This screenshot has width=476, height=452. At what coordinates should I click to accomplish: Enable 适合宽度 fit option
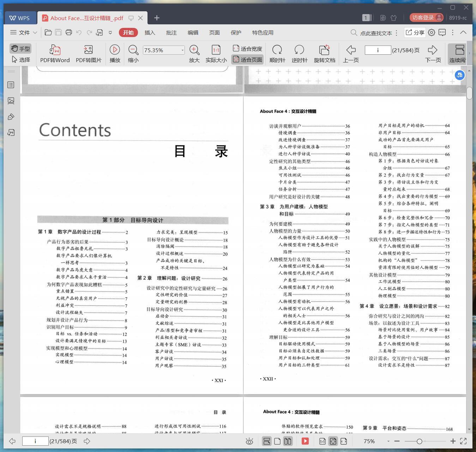(247, 48)
